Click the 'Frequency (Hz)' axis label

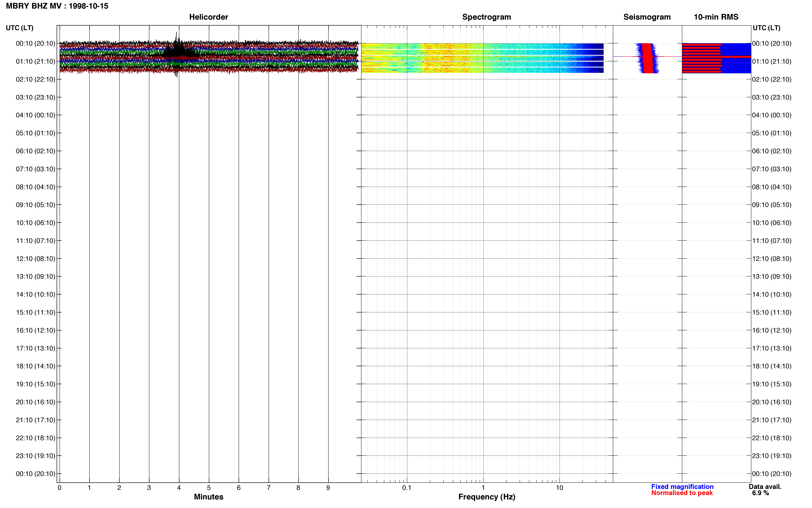[x=487, y=497]
